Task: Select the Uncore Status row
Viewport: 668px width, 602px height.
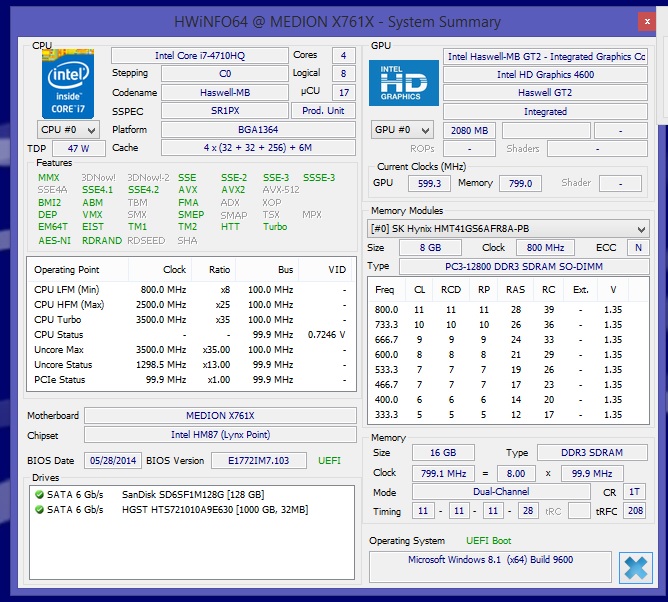Action: tap(190, 365)
